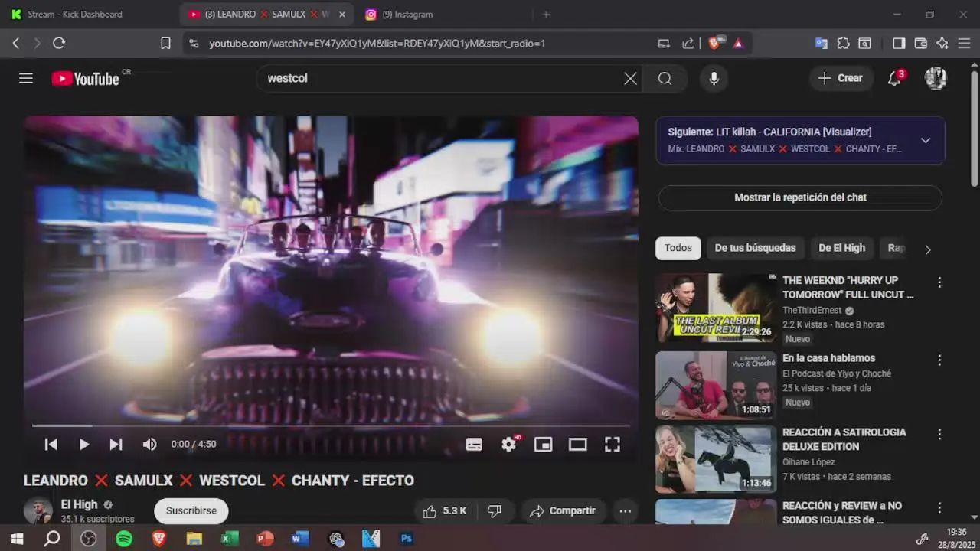Select the Todos filter chip

point(678,248)
